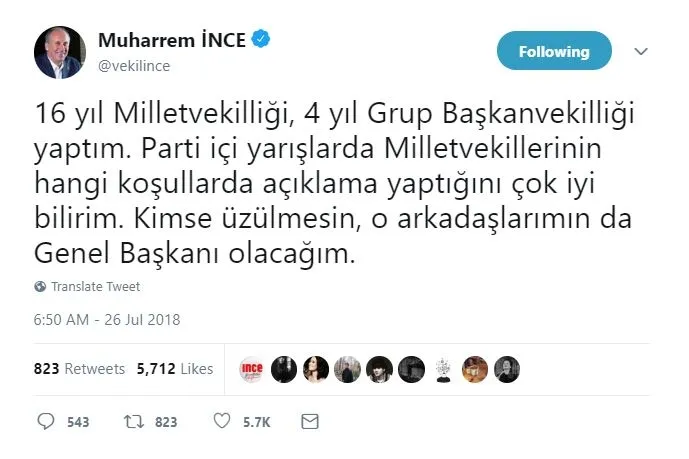Click the globe icon beside Translate Tweet
The image size is (689, 459).
click(x=40, y=287)
